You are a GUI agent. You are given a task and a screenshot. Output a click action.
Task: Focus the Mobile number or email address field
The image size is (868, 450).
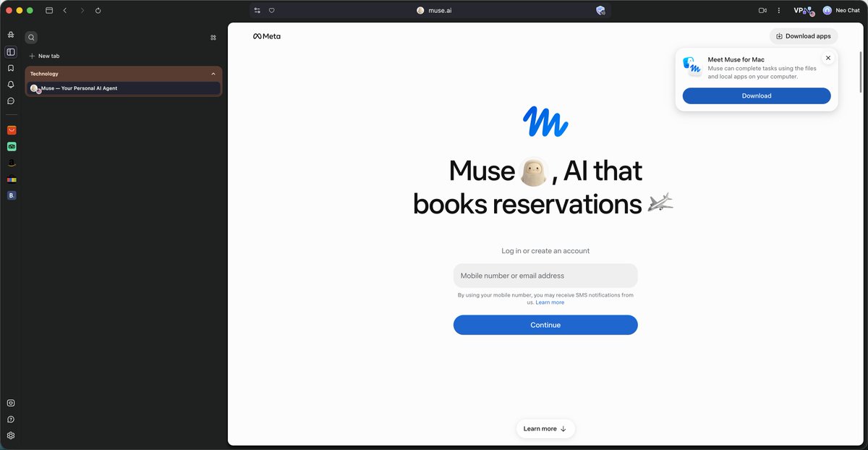point(545,276)
